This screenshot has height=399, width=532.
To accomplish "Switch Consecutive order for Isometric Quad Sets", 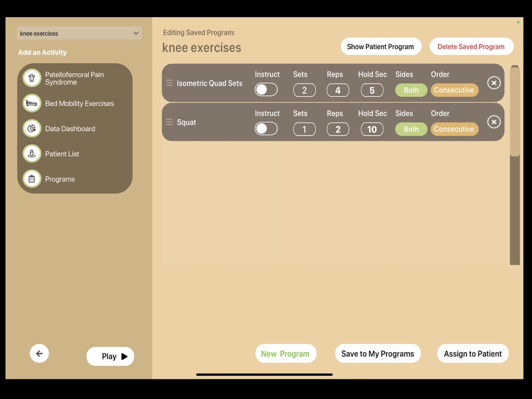I will pyautogui.click(x=454, y=90).
